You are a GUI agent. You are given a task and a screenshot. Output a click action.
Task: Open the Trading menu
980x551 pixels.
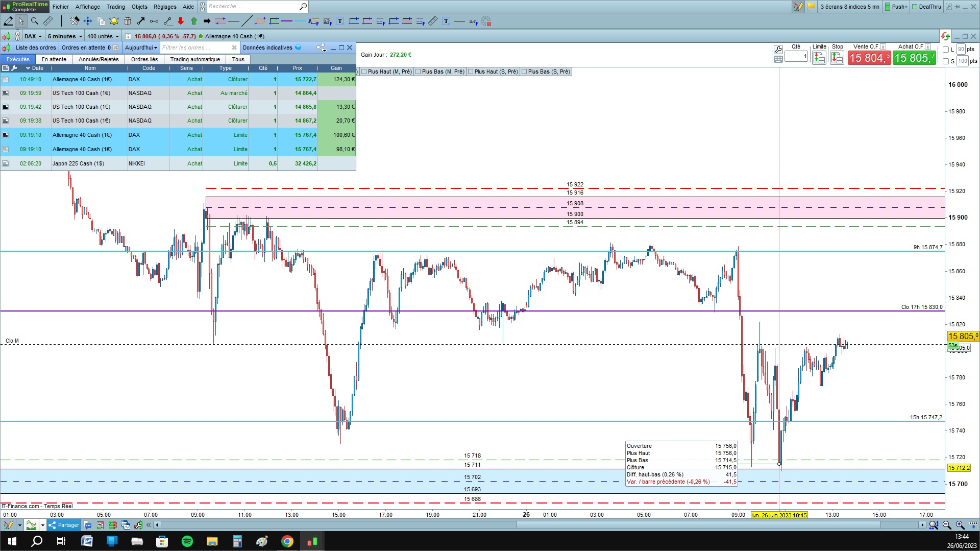click(115, 7)
